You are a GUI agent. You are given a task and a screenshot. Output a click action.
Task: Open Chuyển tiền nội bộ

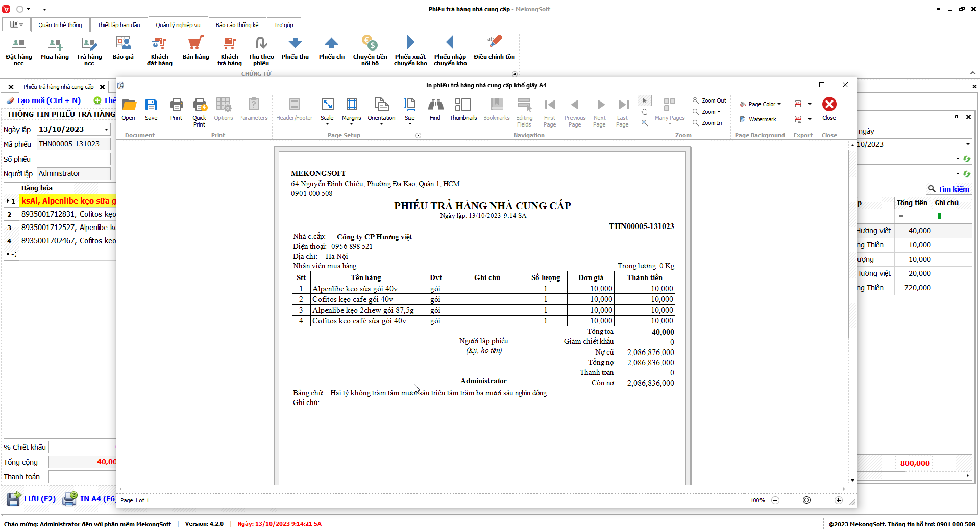point(370,51)
